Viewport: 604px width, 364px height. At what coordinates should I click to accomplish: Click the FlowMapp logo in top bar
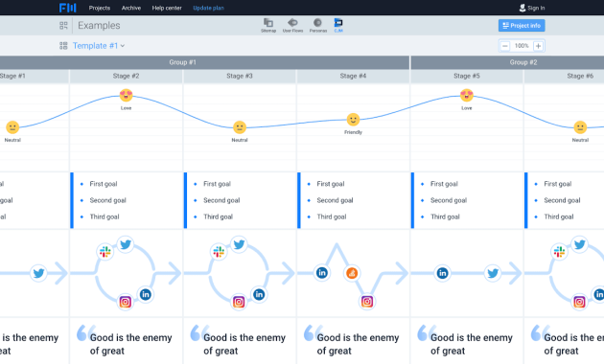click(x=68, y=8)
